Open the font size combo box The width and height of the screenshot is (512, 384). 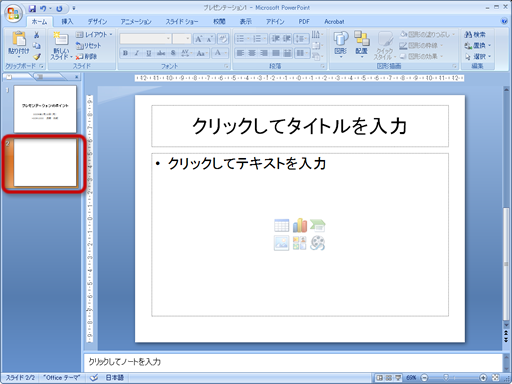click(182, 39)
